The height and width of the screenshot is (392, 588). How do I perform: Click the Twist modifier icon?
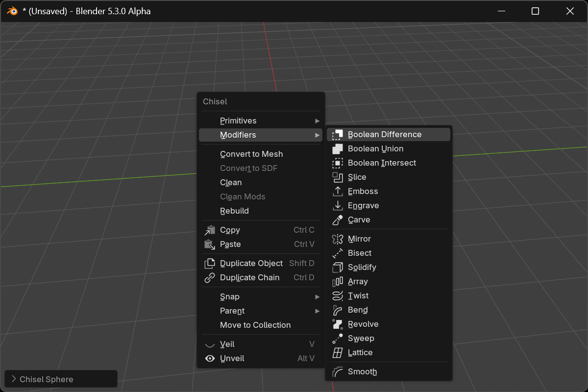338,296
